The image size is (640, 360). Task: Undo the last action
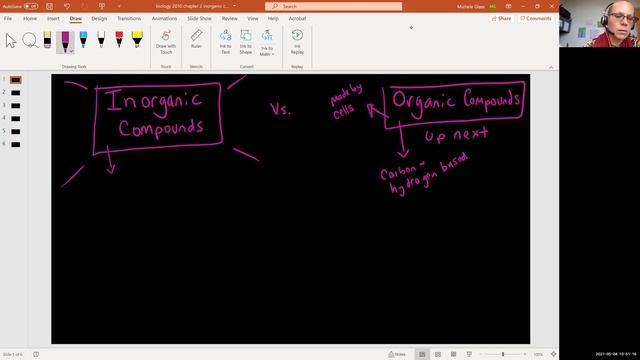67,7
